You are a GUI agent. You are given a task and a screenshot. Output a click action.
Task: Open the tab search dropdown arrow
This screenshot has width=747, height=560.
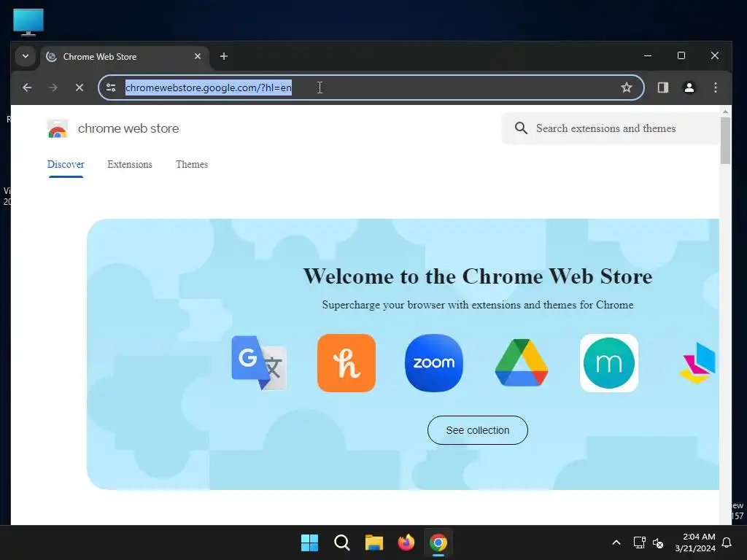coord(26,56)
